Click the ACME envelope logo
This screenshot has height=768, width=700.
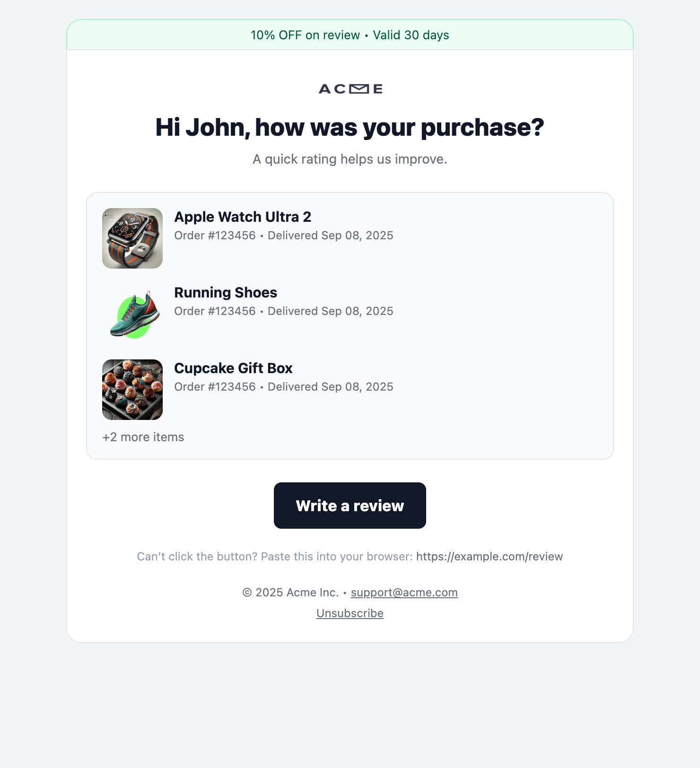click(350, 89)
